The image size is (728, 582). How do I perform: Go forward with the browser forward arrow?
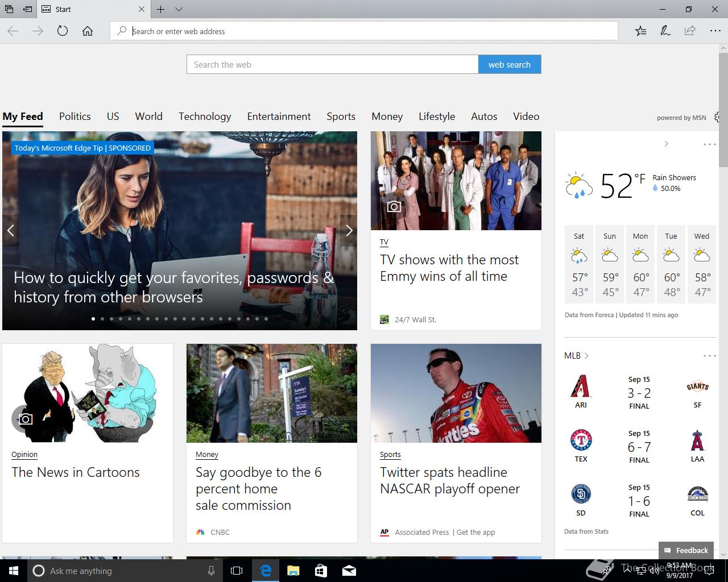pos(38,31)
